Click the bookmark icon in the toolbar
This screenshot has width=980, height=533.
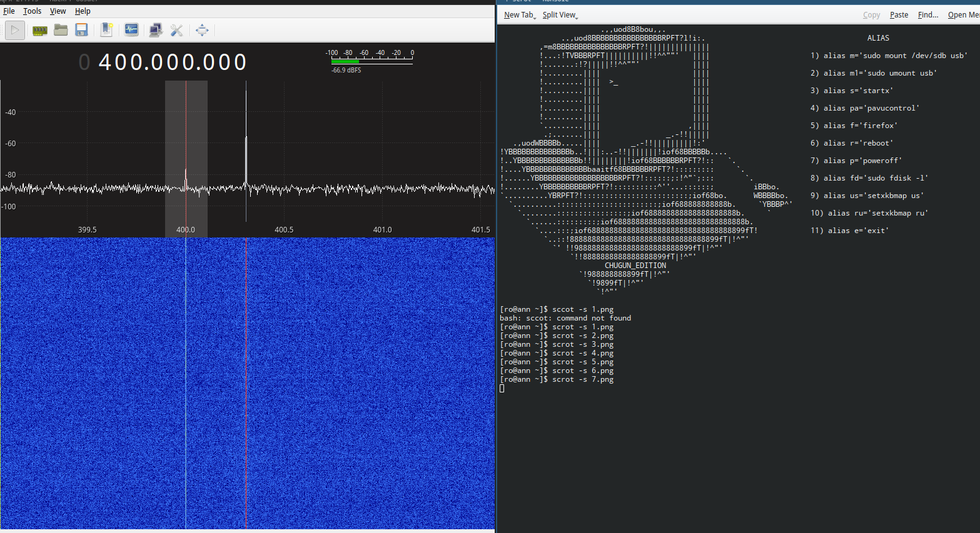(x=106, y=30)
